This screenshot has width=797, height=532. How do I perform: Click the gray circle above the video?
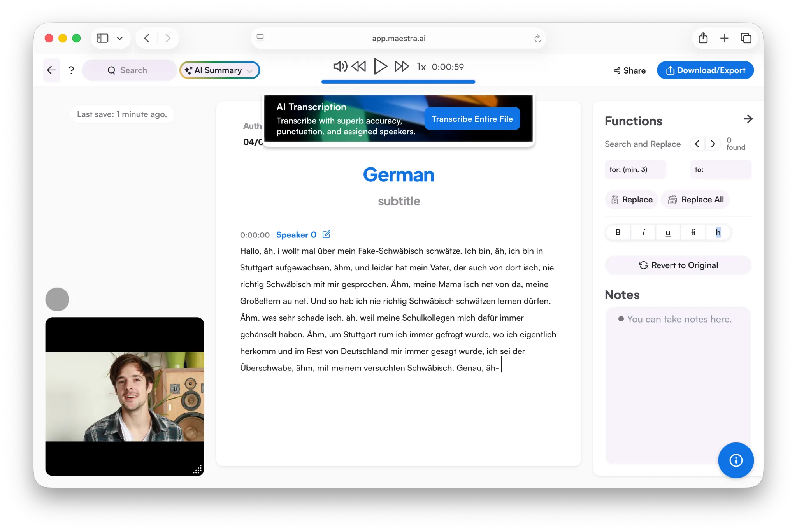[x=57, y=299]
